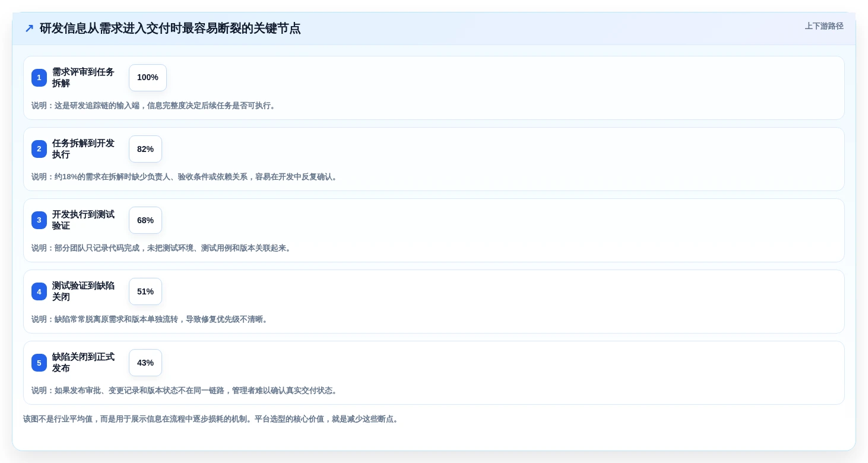The height and width of the screenshot is (463, 868).
Task: Click the 100% value pill
Action: click(x=148, y=78)
